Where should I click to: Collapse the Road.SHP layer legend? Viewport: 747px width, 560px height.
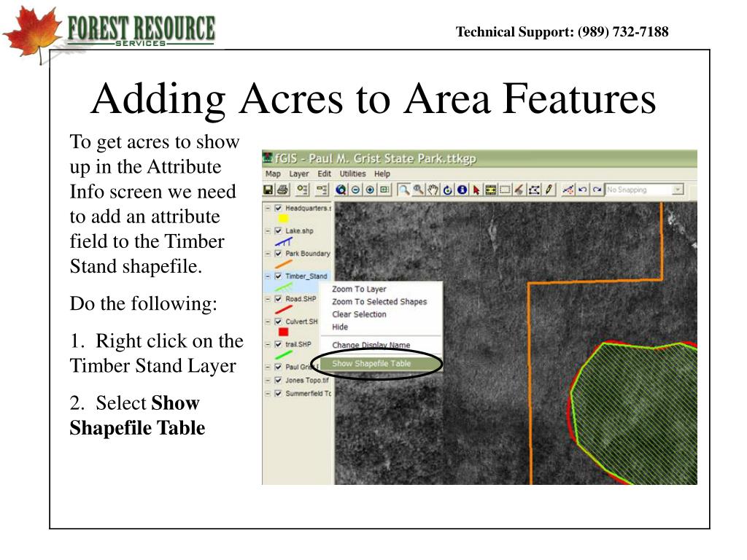(x=268, y=299)
